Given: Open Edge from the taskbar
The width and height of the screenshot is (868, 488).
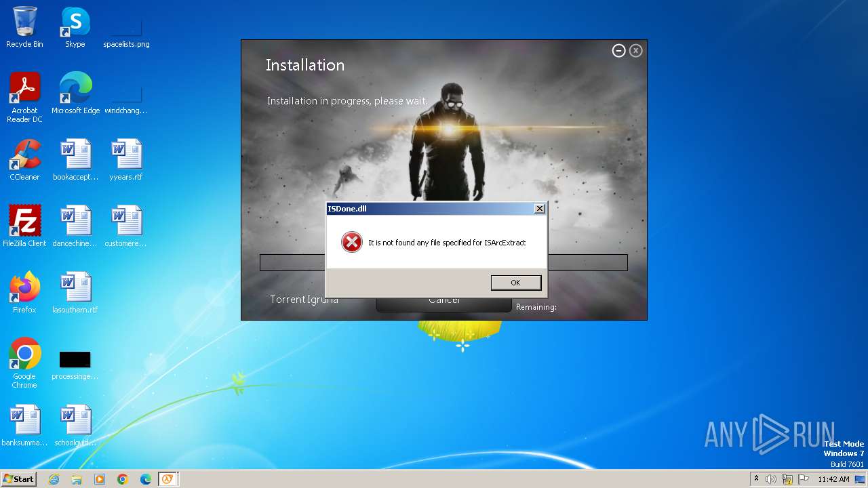Looking at the screenshot, I should pos(146,479).
